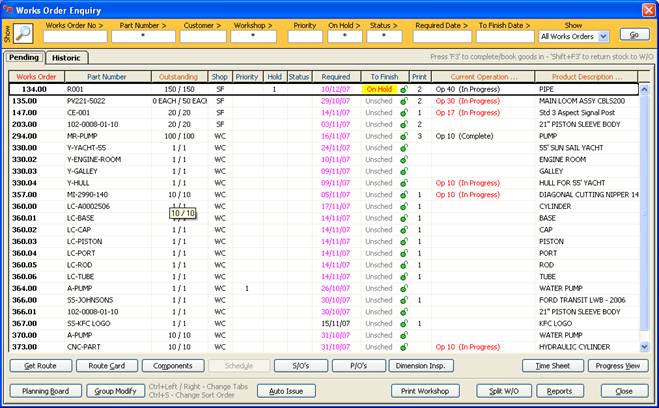Click the Auto Issue button
Image resolution: width=659 pixels, height=408 pixels.
pyautogui.click(x=286, y=391)
